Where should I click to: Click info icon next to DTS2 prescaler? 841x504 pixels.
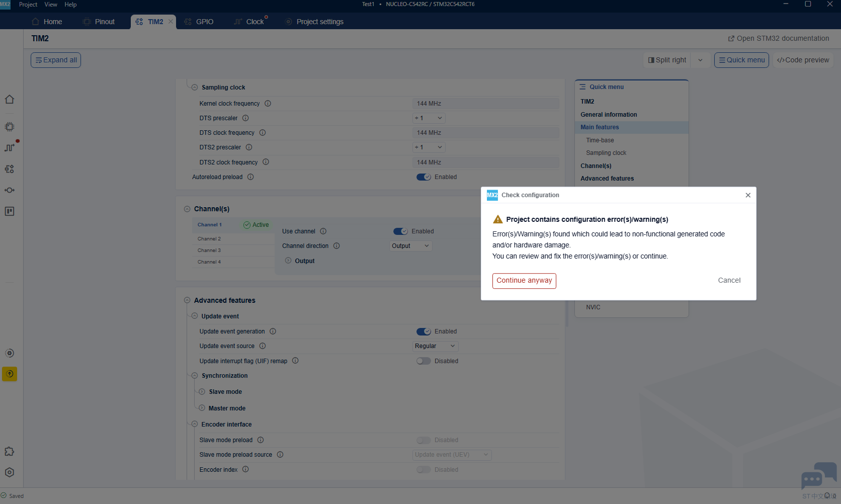pos(249,147)
